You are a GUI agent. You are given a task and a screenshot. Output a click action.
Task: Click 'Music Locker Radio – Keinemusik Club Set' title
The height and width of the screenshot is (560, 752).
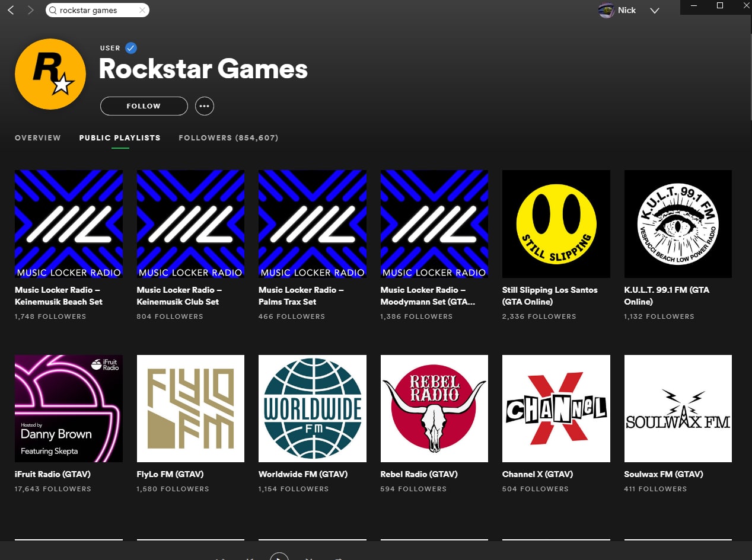click(180, 296)
